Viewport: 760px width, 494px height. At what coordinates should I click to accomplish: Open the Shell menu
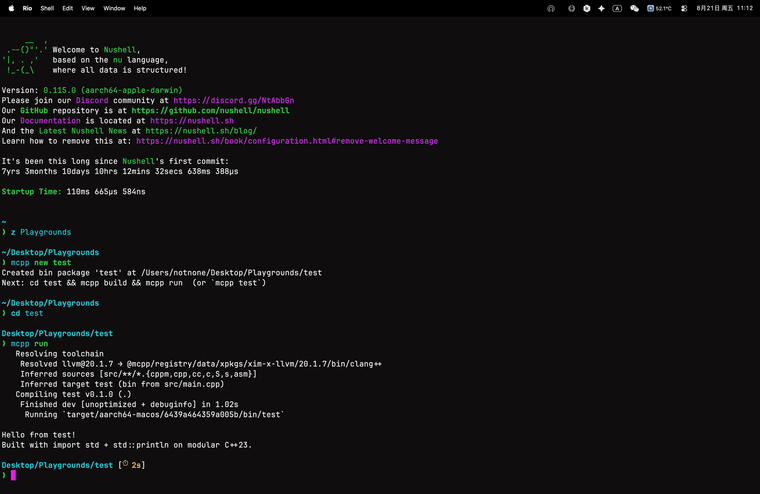pyautogui.click(x=47, y=8)
